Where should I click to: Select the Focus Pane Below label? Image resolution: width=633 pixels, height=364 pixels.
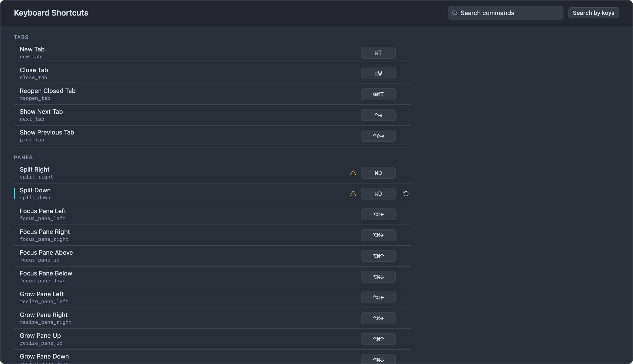[46, 273]
